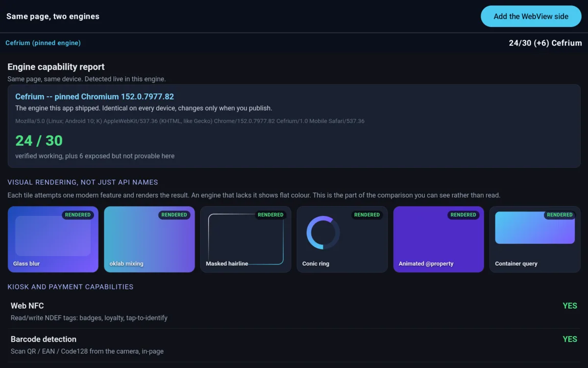Click the Cefrium pinned Chromium 152.0.7977.82 heading

(x=95, y=97)
